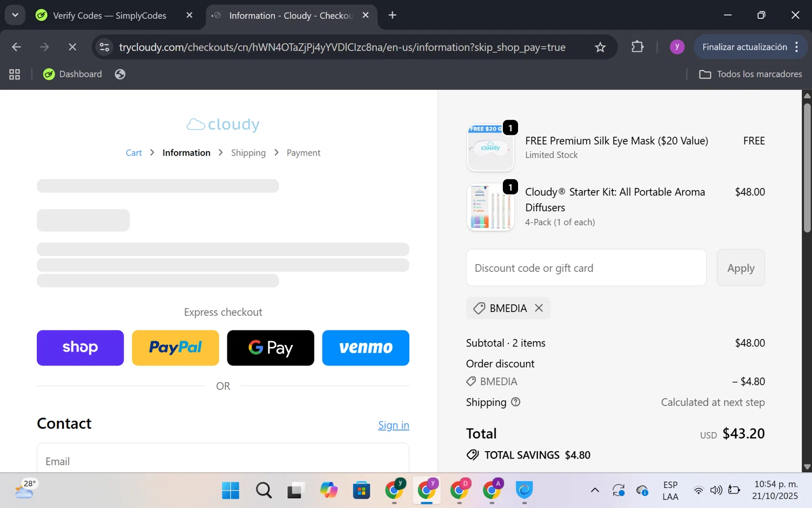Open a new browser tab
Image resolution: width=812 pixels, height=508 pixels.
point(392,15)
